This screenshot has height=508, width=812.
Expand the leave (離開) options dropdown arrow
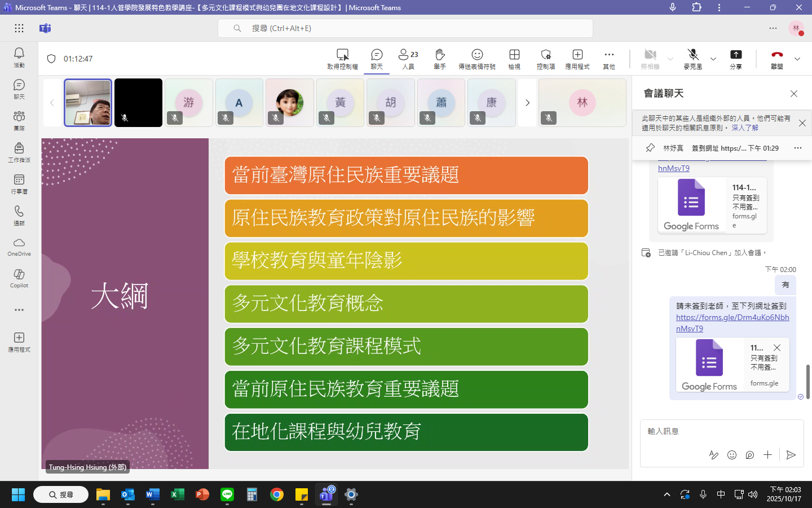[797, 59]
